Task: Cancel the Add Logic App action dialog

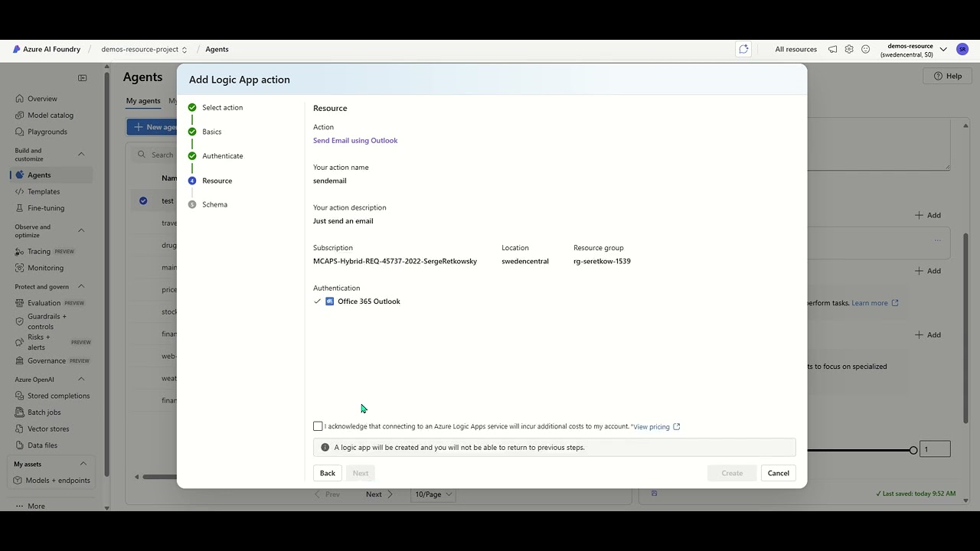Action: (778, 473)
